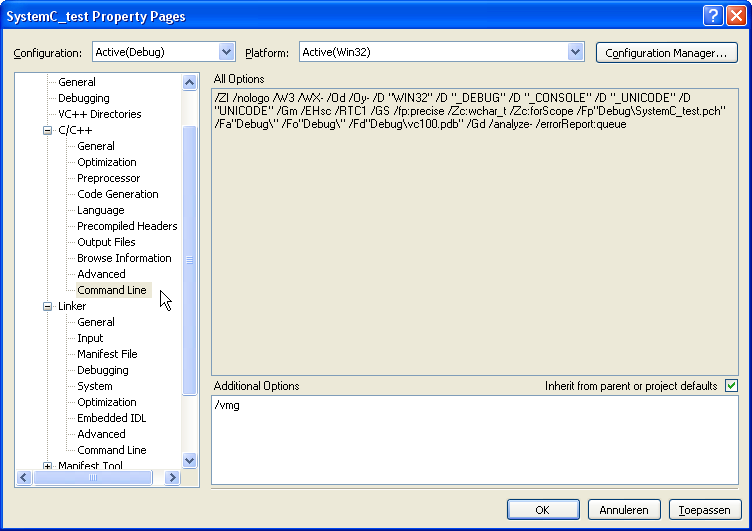Click the Additional Options text field
752x531 pixels.
(x=475, y=438)
